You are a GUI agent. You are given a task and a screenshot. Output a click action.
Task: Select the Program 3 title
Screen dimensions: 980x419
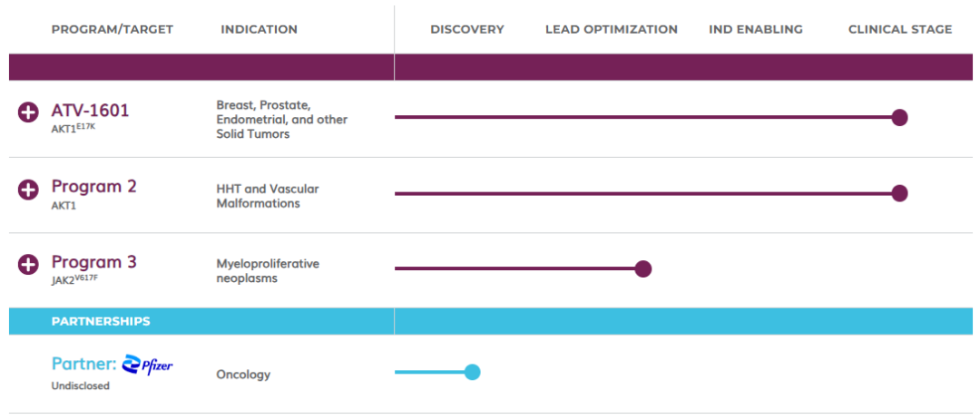93,262
